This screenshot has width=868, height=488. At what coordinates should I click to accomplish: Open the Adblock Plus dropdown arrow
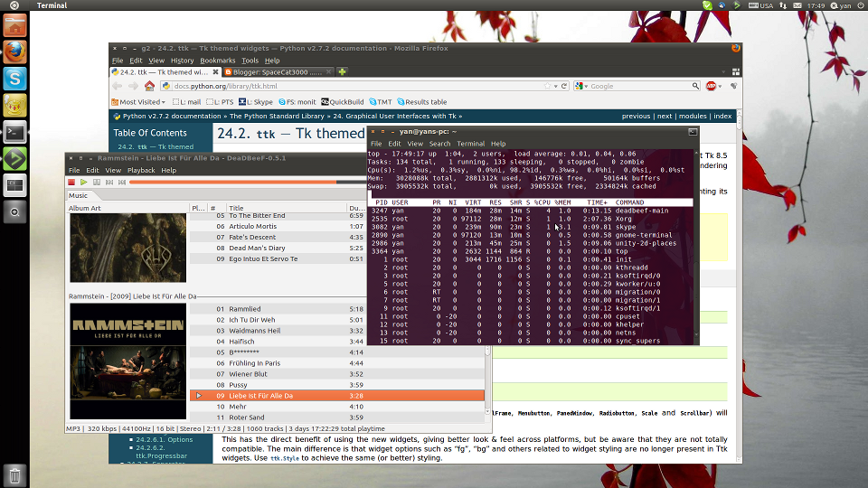point(720,87)
